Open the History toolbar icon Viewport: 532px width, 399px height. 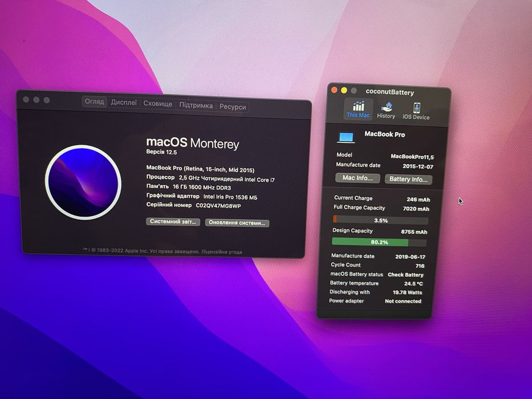pyautogui.click(x=386, y=110)
